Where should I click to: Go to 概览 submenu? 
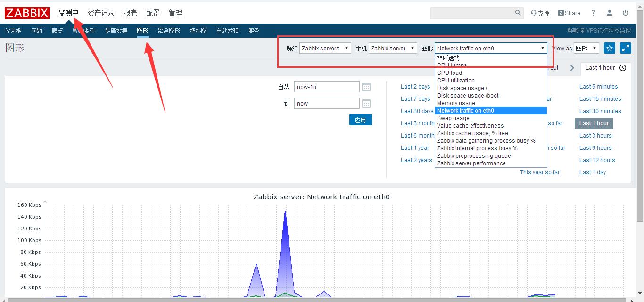pyautogui.click(x=57, y=31)
